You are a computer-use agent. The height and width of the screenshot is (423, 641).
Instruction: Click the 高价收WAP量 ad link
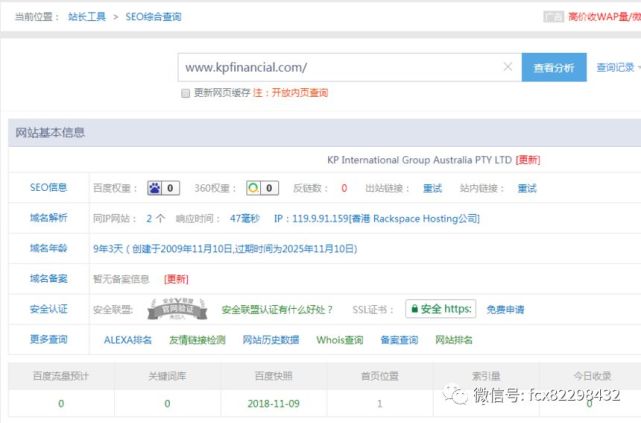604,17
